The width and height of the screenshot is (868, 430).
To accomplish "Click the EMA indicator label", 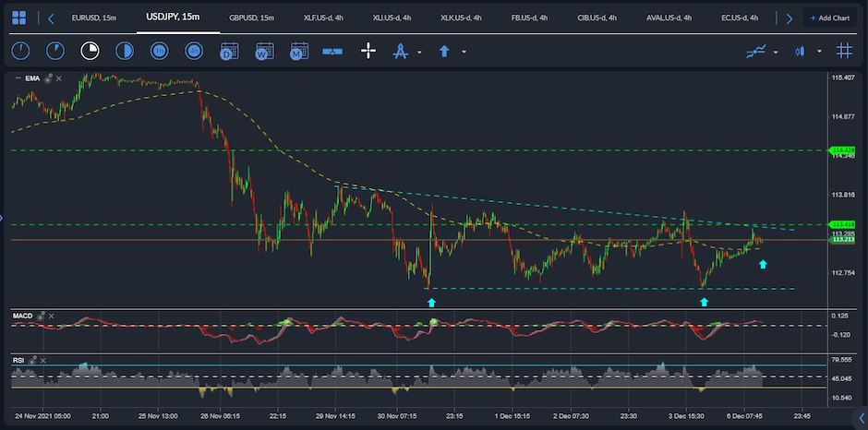I will point(32,78).
